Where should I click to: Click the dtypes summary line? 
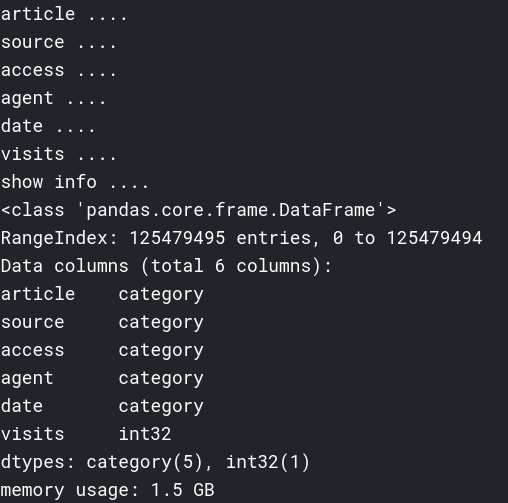pos(155,463)
